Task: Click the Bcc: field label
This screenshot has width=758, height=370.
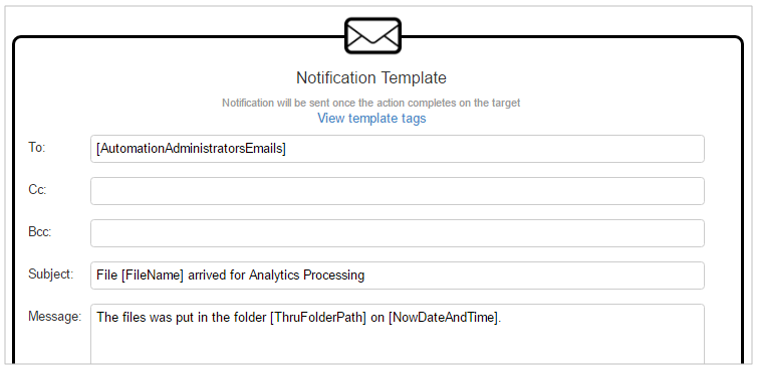Action: 40,232
